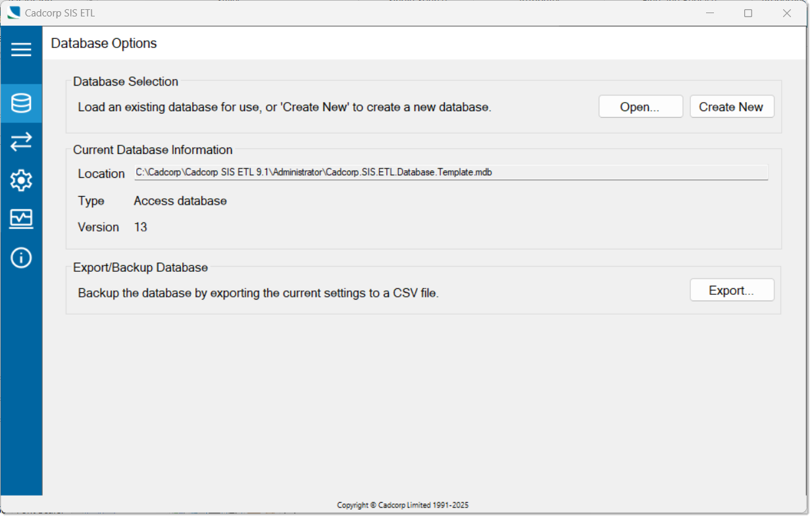Viewport: 812px width, 518px height.
Task: Click the Access database type value
Action: [x=180, y=201]
